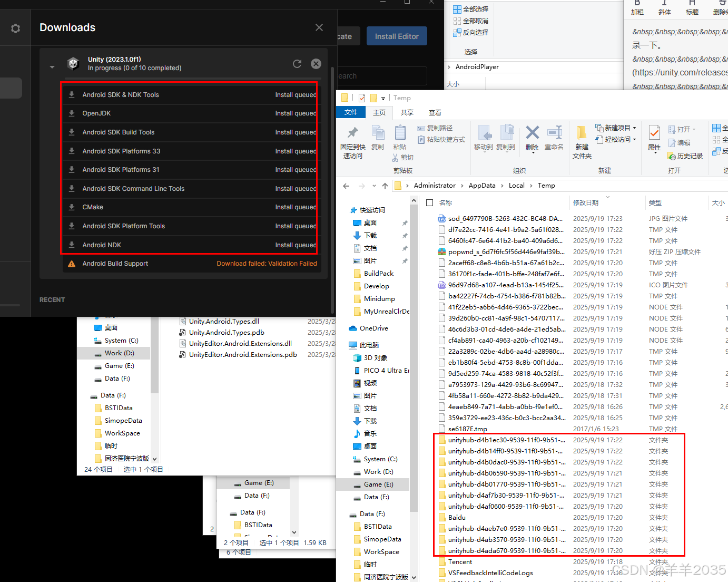728x582 pixels.
Task: Click the 编辑 button in ribbon
Action: pyautogui.click(x=680, y=143)
